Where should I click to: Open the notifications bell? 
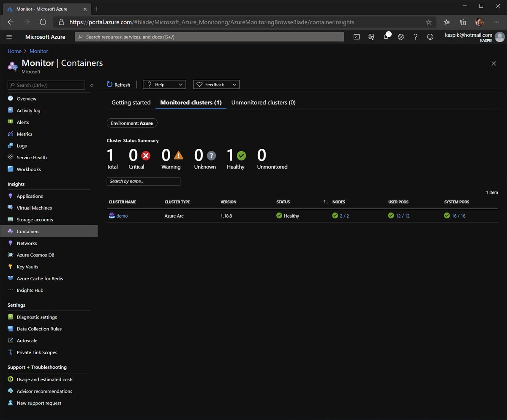[x=386, y=37]
